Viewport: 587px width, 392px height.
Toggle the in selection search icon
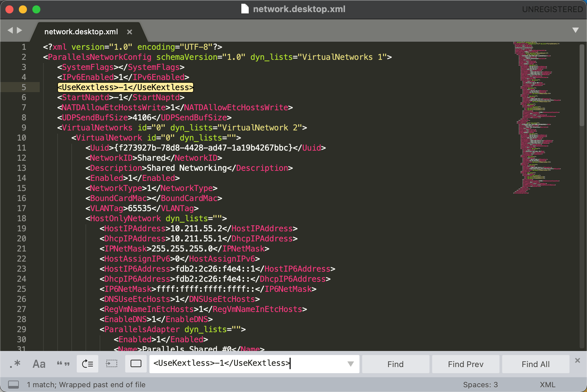(x=112, y=364)
